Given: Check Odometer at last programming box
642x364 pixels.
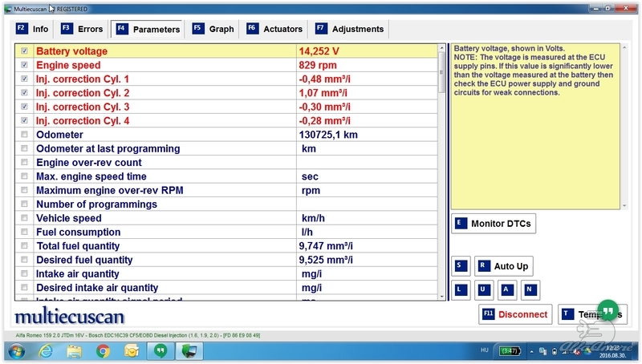Looking at the screenshot, I should point(24,148).
